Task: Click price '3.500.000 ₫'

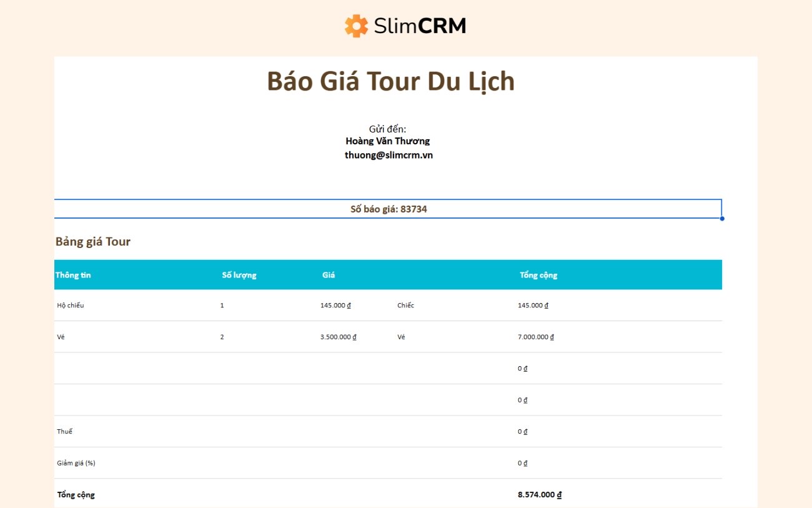Action: pyautogui.click(x=338, y=337)
